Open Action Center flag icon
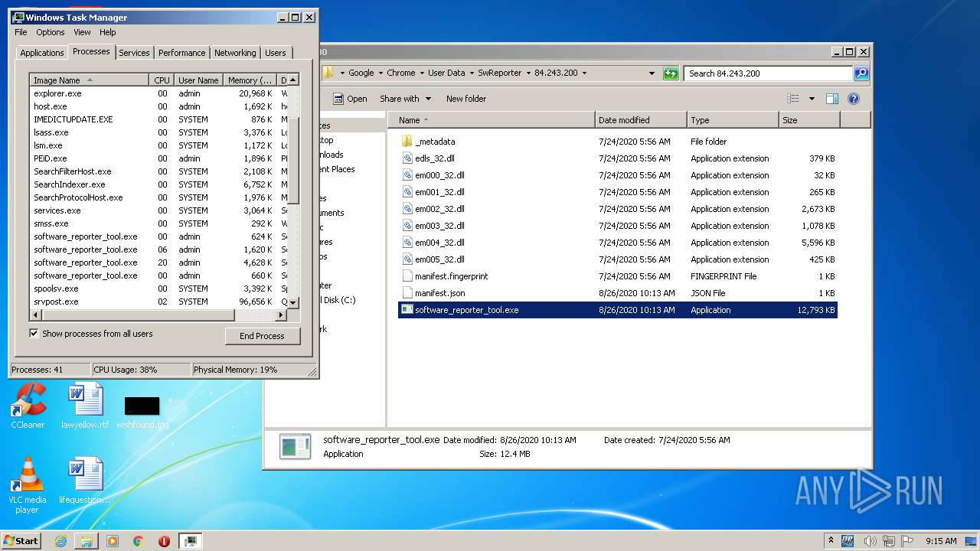Screen dimensions: 980x551 [906, 541]
